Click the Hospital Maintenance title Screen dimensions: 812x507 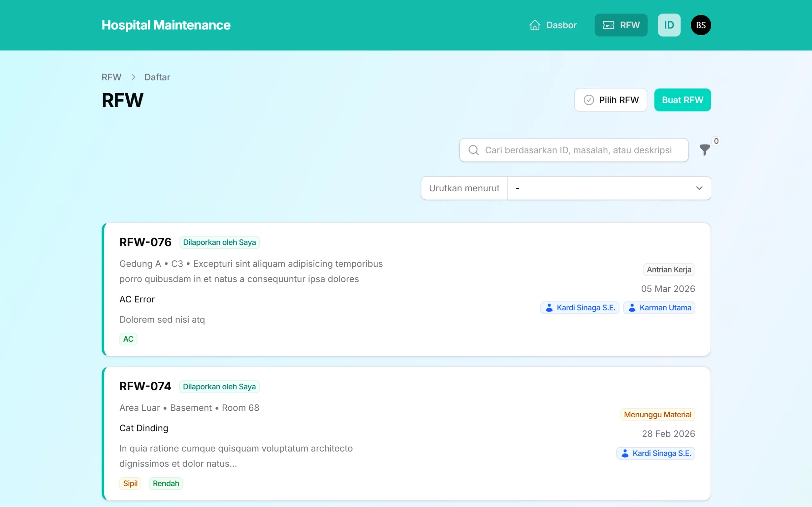pyautogui.click(x=166, y=25)
